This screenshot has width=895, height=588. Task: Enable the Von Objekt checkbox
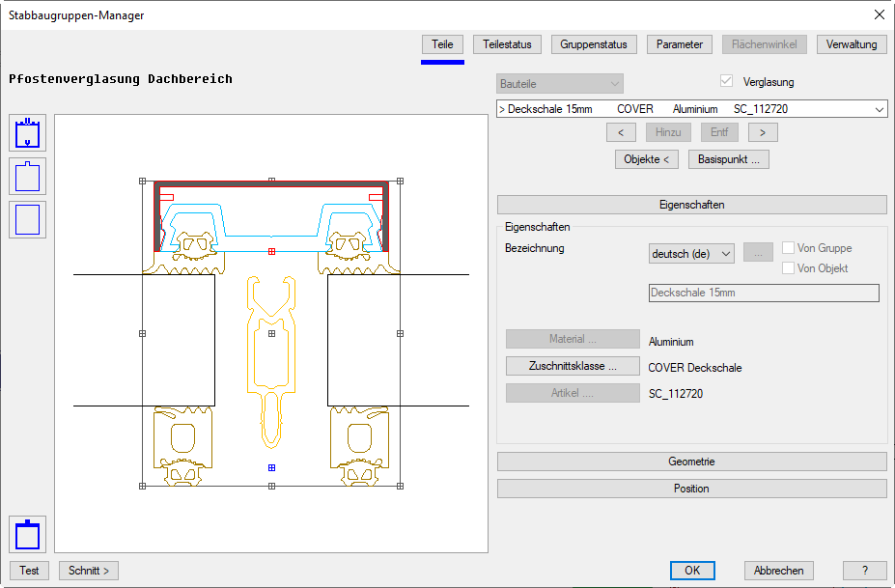pyautogui.click(x=788, y=268)
